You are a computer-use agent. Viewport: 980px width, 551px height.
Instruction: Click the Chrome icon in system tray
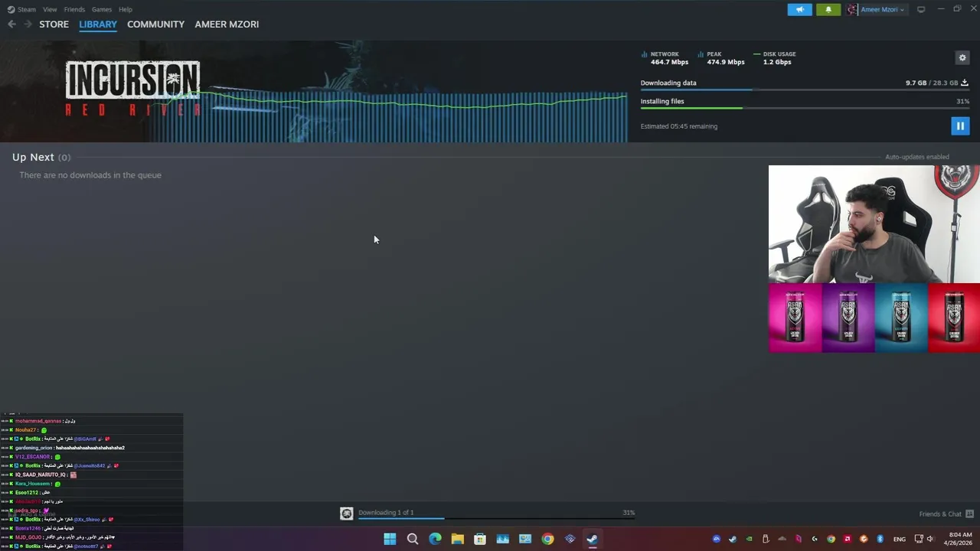pyautogui.click(x=831, y=539)
